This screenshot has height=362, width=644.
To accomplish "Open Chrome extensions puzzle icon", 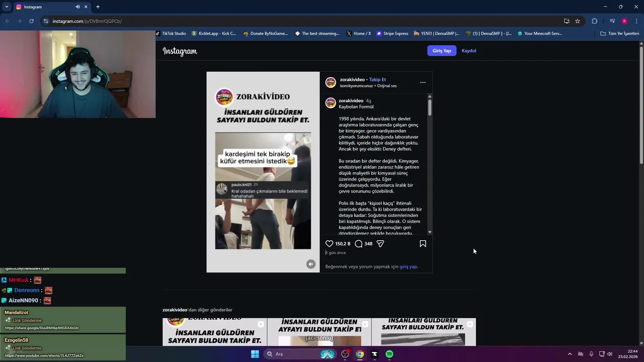I will (594, 21).
